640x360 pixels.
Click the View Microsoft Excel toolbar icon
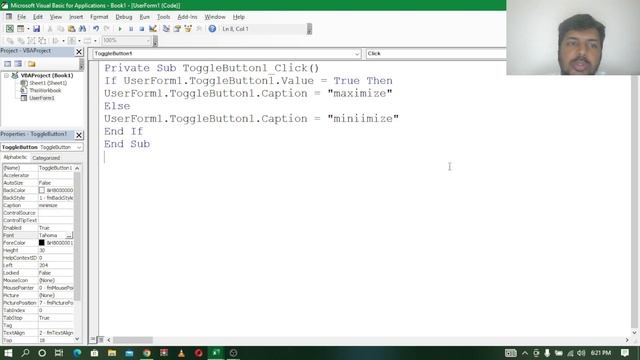point(9,29)
